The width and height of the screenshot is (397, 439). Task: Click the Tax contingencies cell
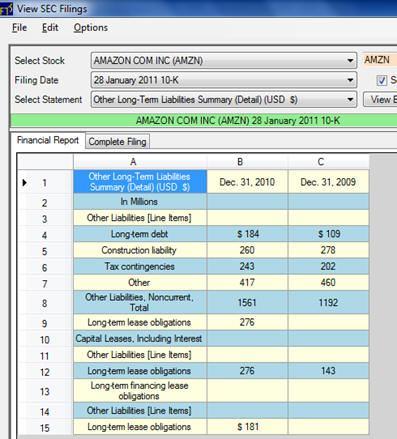[x=140, y=266]
